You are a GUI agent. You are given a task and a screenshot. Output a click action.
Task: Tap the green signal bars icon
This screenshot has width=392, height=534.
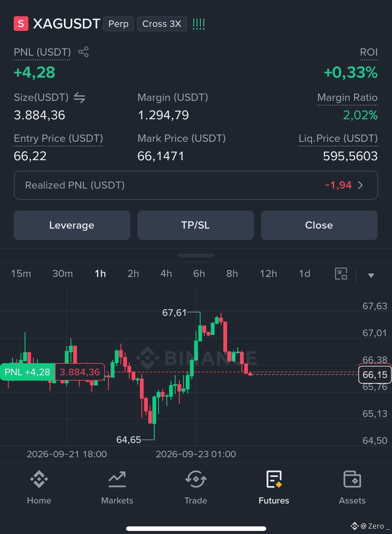tap(199, 24)
